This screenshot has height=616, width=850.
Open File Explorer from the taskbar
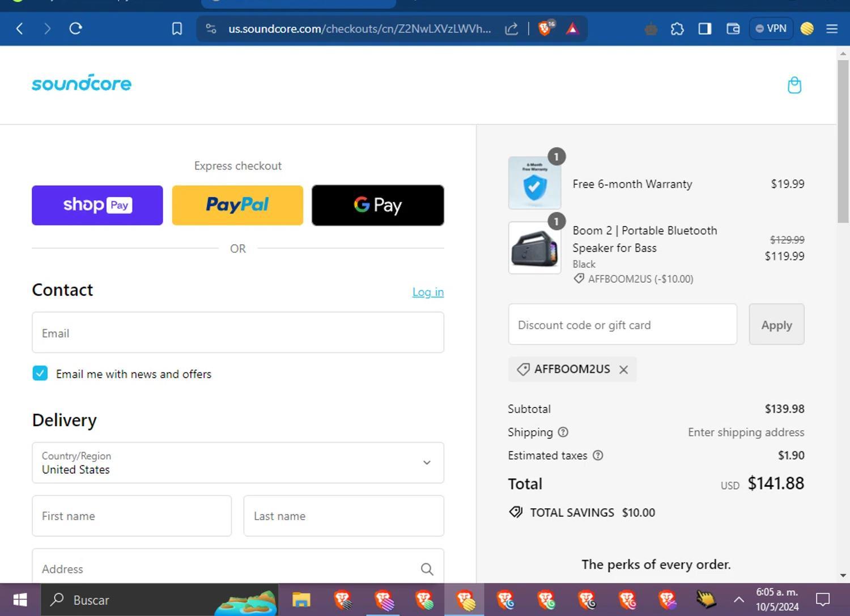301,600
